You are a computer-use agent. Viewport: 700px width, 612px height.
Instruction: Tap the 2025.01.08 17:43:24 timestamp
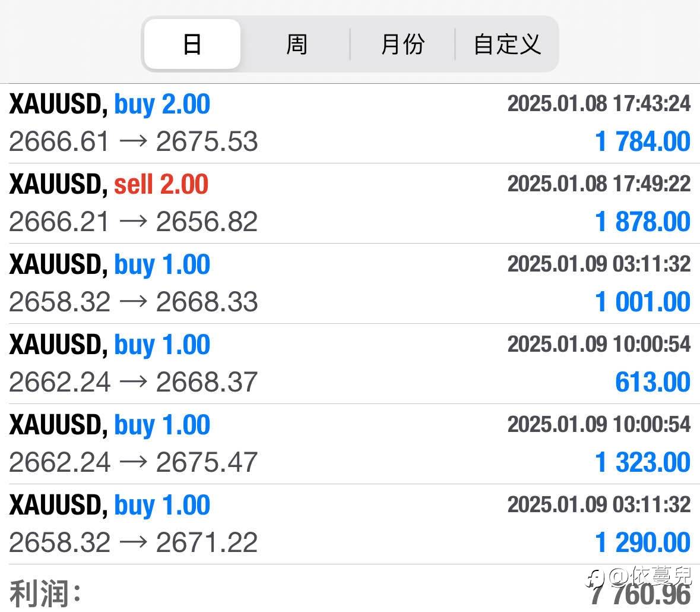pyautogui.click(x=598, y=104)
